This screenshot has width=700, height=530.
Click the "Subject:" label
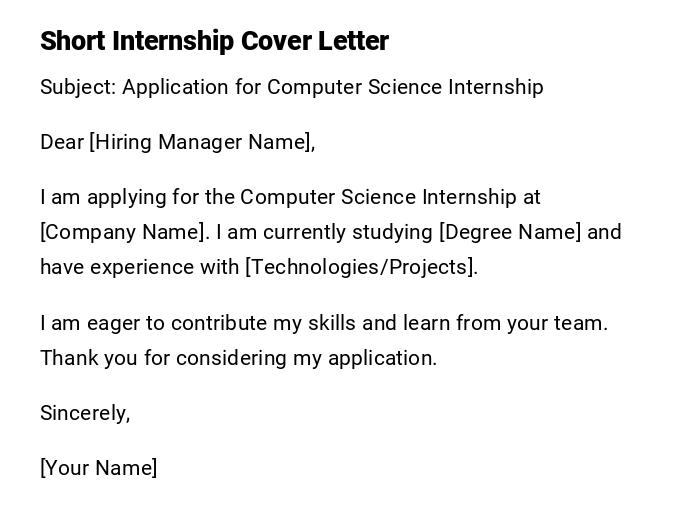click(x=78, y=87)
